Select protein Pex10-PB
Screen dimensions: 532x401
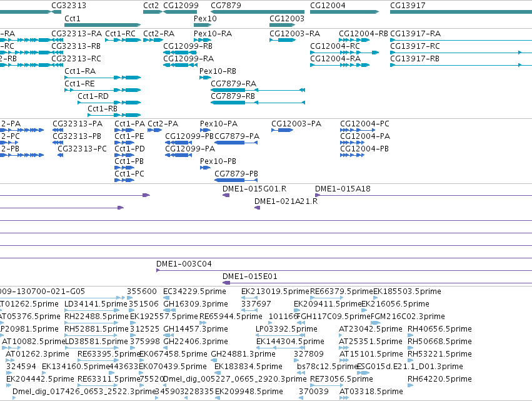pos(206,168)
